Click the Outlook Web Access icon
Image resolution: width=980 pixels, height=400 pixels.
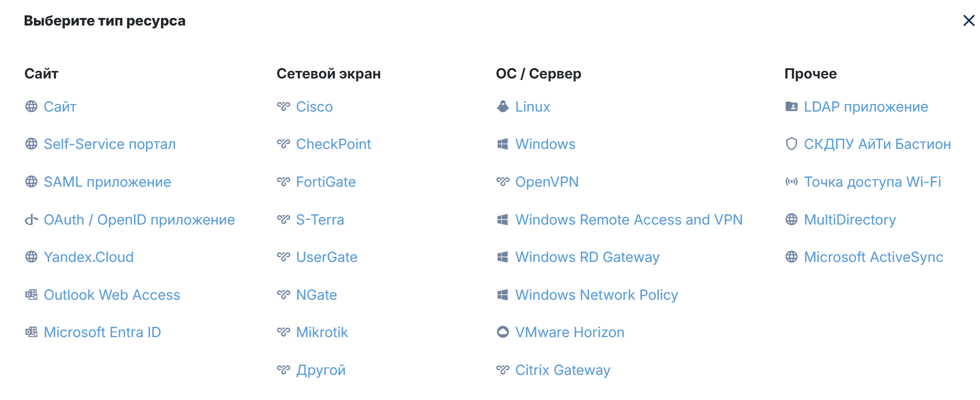click(31, 295)
